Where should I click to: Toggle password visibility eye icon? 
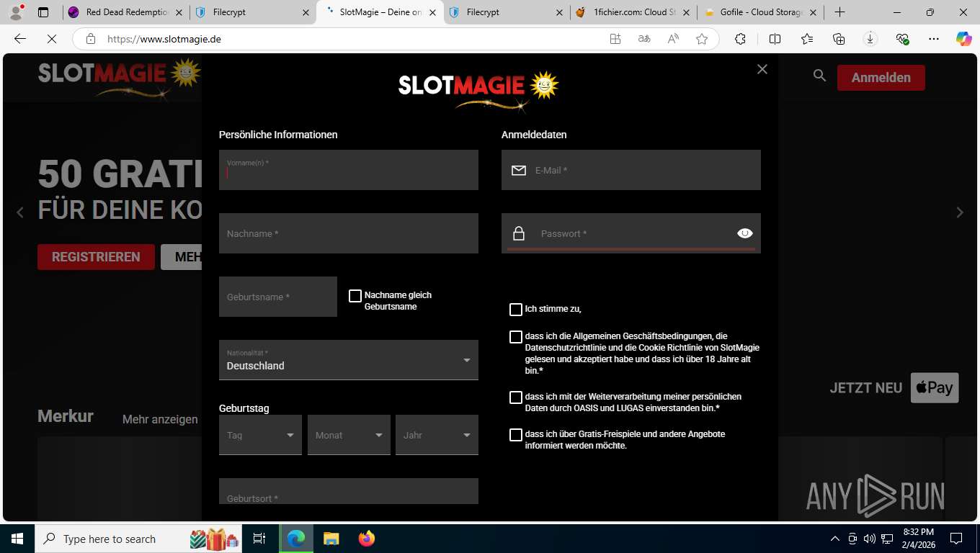[x=745, y=233]
